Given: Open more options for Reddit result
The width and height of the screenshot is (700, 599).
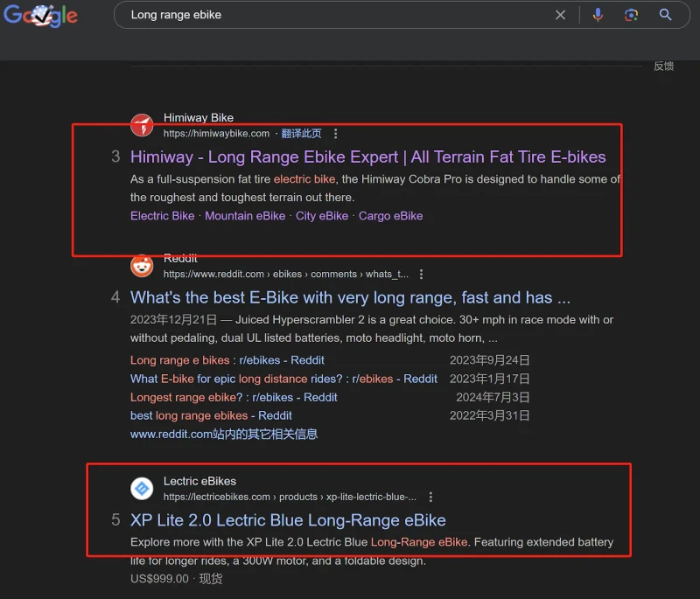Looking at the screenshot, I should pyautogui.click(x=421, y=274).
